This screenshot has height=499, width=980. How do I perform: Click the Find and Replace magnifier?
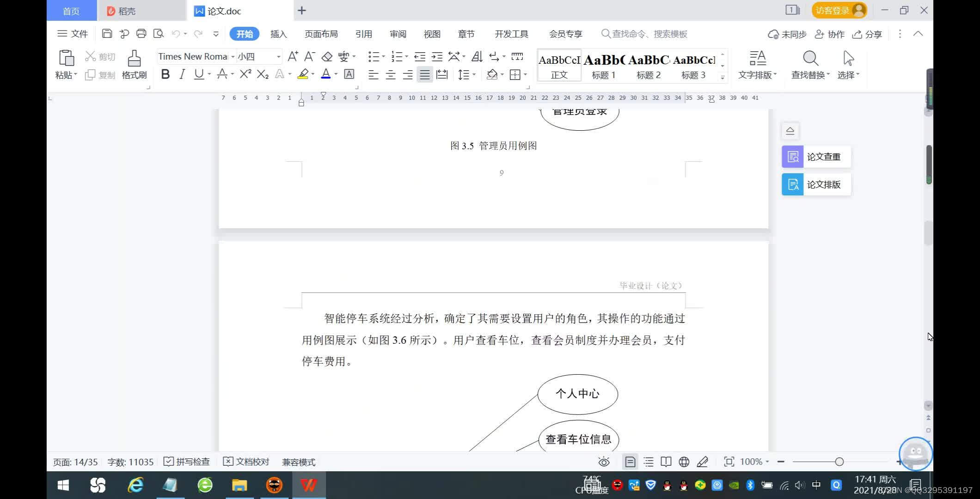(x=810, y=58)
